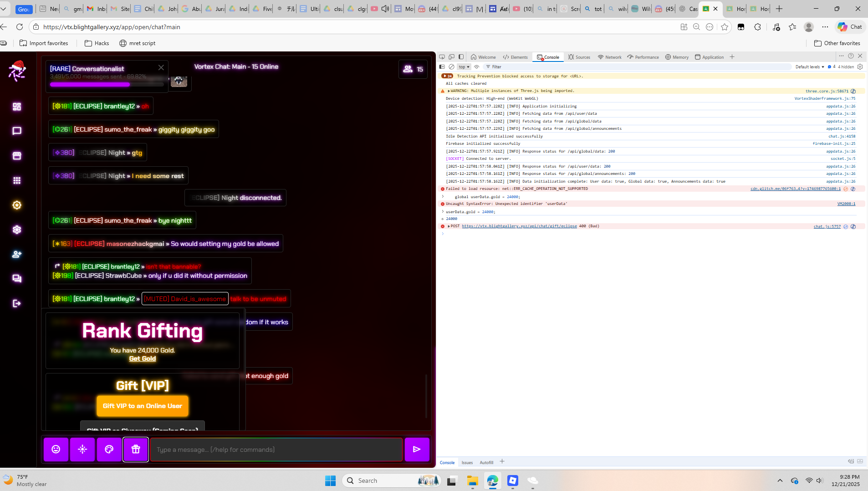Screen dimensions: 868x491
Task: Expand the Multiple Three.js WARNING message
Action: 449,91
